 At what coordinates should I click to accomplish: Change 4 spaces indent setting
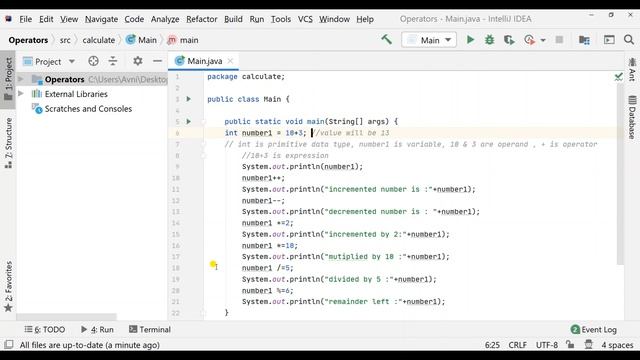click(617, 345)
